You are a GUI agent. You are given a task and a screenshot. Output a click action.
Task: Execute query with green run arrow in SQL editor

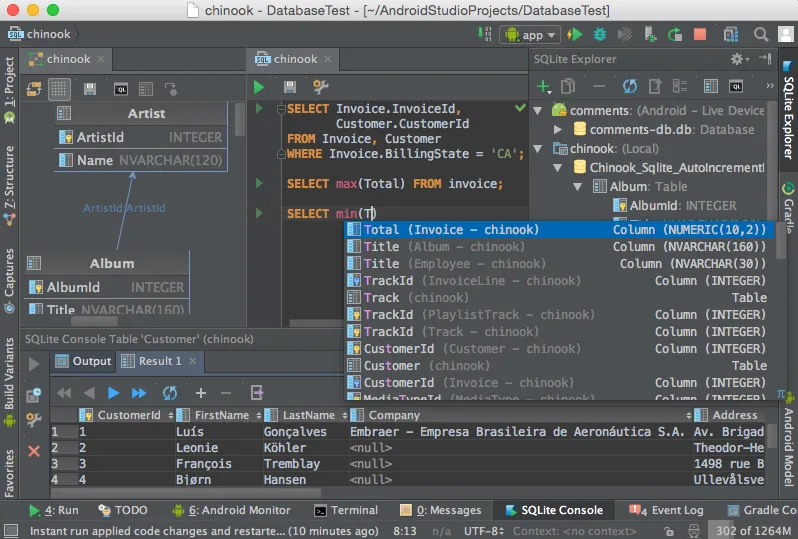(x=259, y=87)
